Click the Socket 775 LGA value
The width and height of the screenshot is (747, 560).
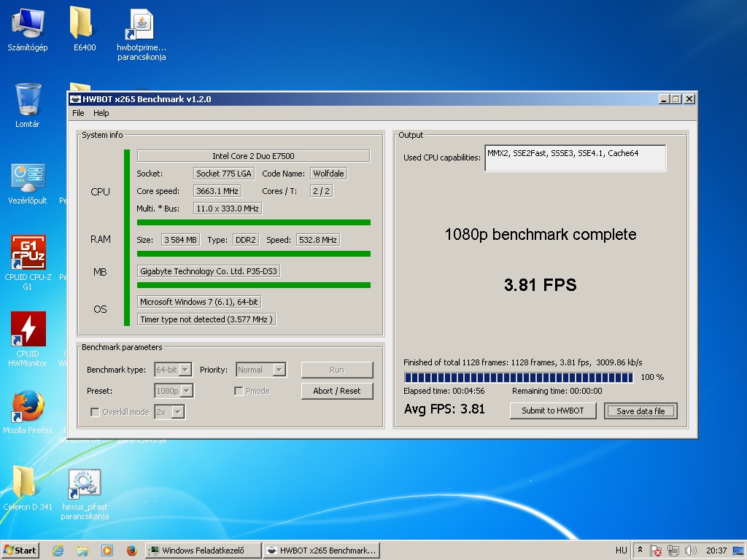[x=224, y=174]
